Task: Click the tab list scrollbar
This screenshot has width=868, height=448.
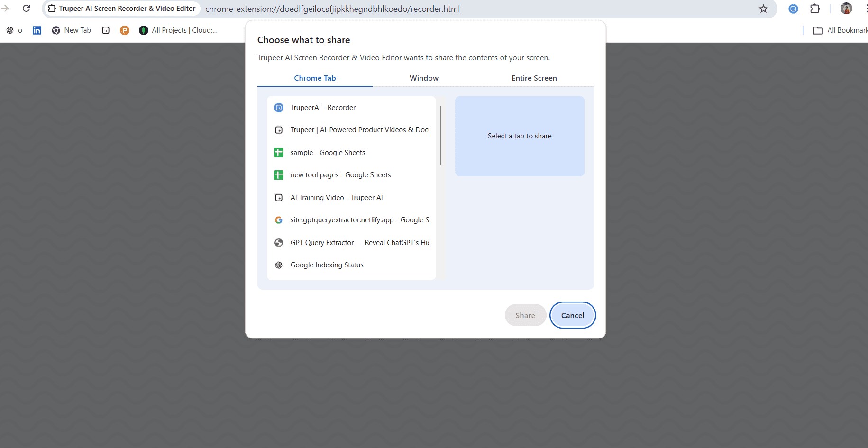Action: pyautogui.click(x=440, y=135)
